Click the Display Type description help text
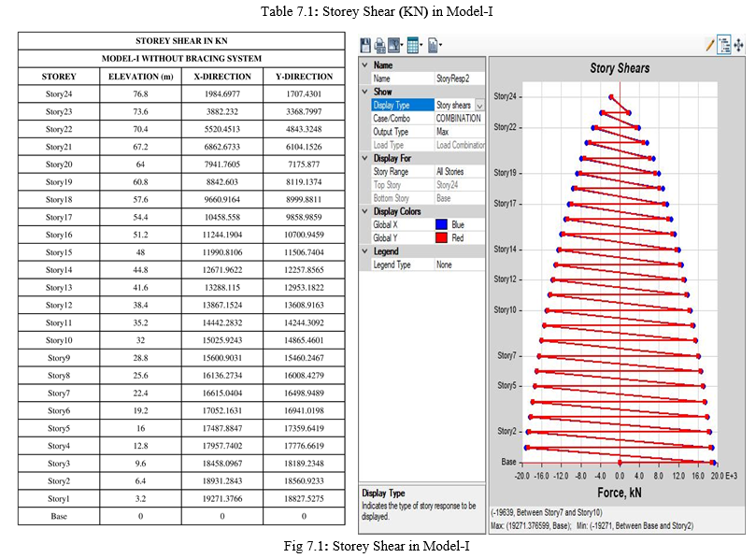Viewport: 756px width, 558px height. point(419,510)
